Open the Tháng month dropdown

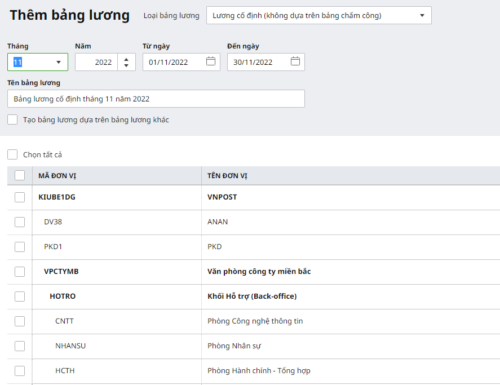pos(38,62)
